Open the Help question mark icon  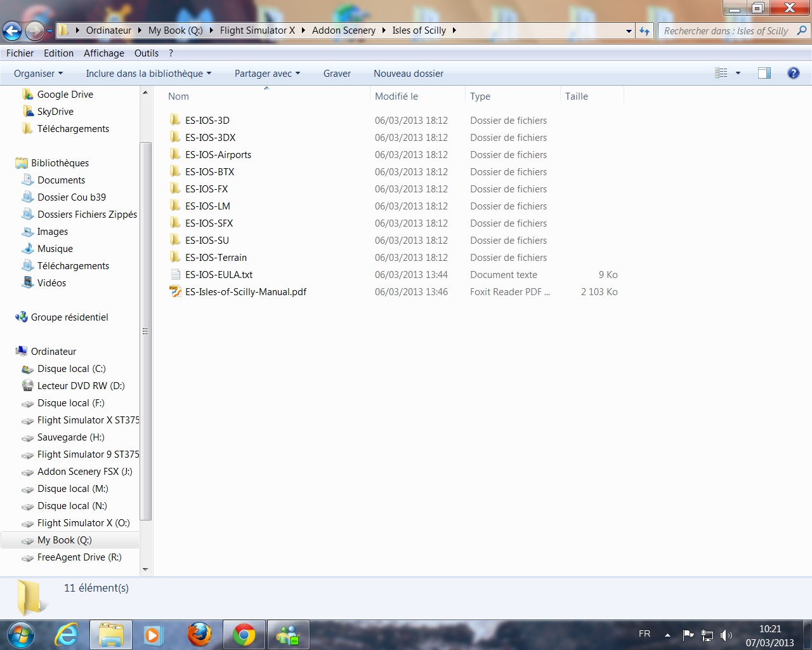pos(793,73)
